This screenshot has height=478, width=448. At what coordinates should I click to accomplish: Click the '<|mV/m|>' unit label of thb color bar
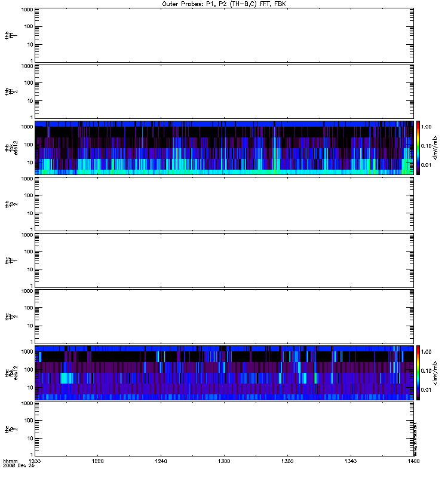435,148
